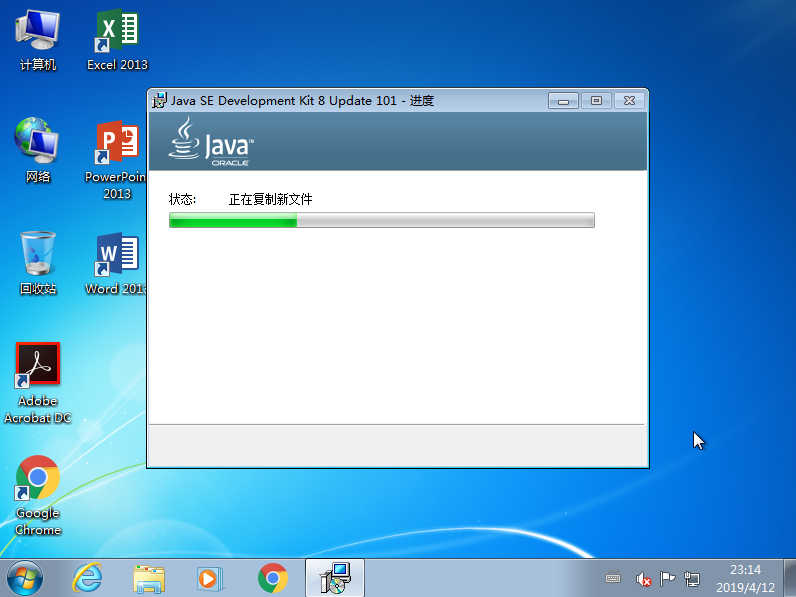Click the Java installer title bar icon
796x597 pixels.
[x=159, y=101]
